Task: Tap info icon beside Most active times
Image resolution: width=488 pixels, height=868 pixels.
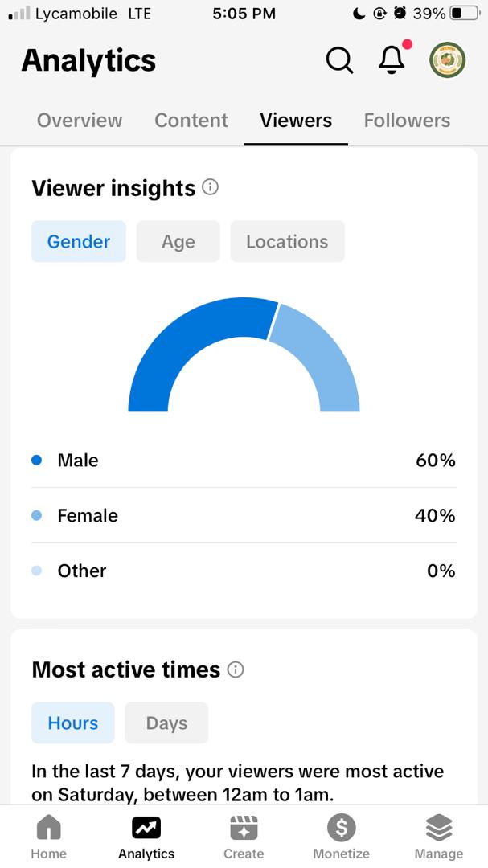Action: 236,669
